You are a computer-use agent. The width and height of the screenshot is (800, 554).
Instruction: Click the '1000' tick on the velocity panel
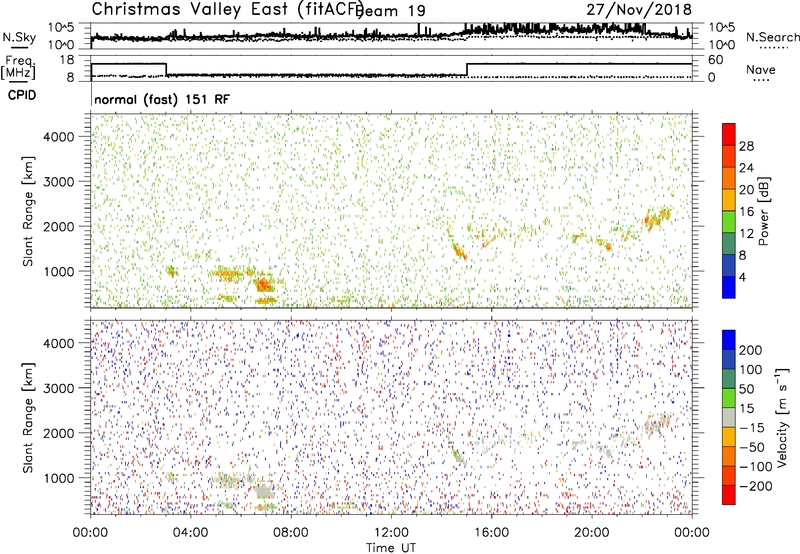point(58,478)
